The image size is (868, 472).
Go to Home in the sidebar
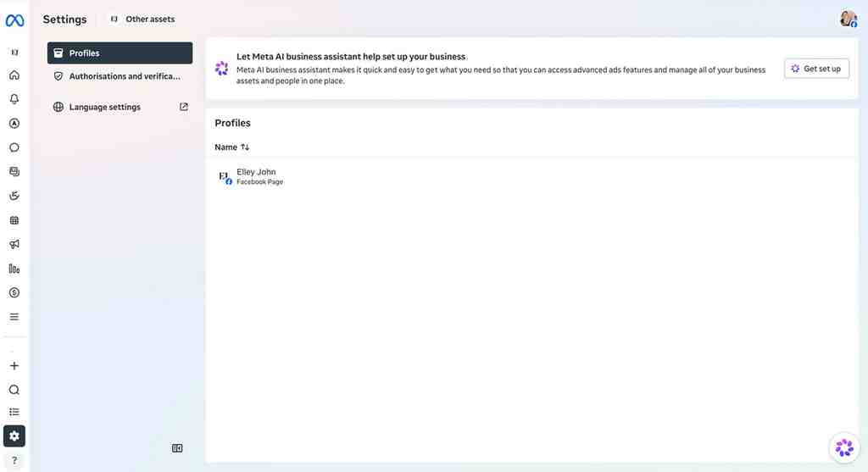coord(14,75)
